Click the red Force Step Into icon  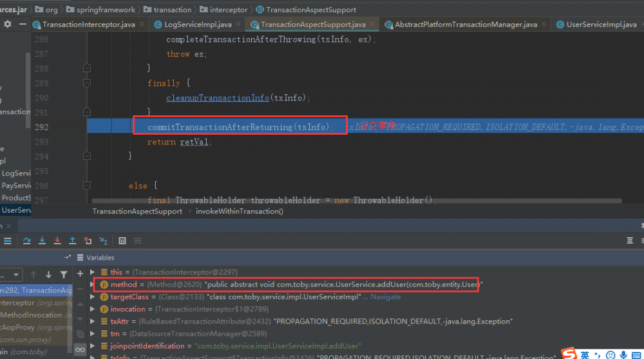tap(57, 240)
